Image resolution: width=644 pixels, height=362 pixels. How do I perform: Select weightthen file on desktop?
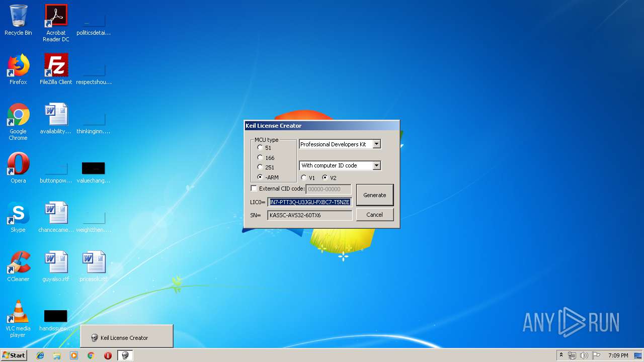[94, 220]
